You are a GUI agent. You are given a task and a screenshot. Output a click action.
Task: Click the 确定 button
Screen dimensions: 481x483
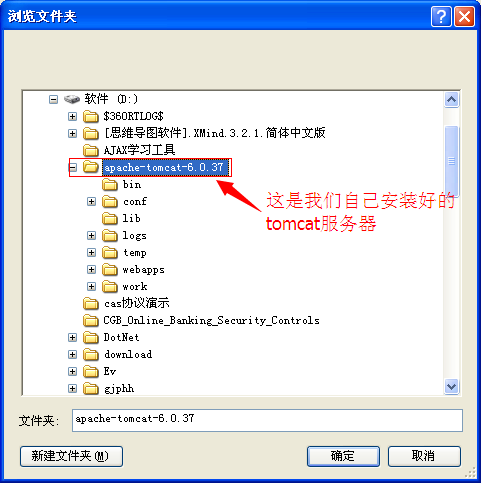coord(343,456)
